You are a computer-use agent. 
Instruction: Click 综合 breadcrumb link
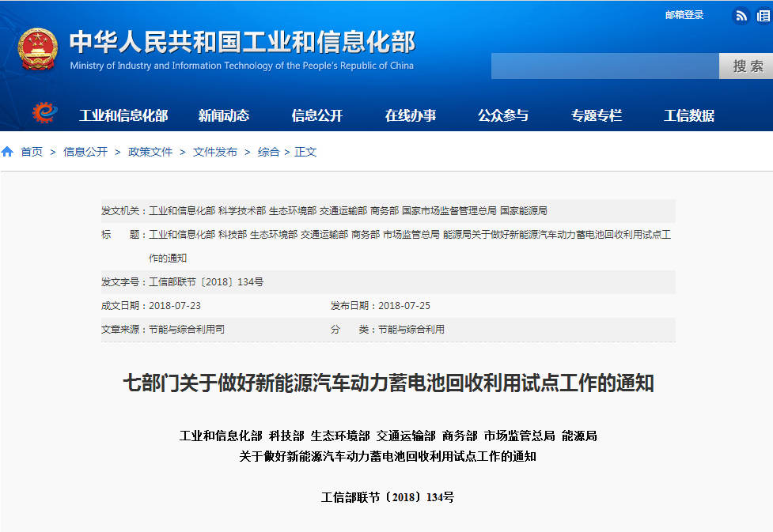click(268, 152)
